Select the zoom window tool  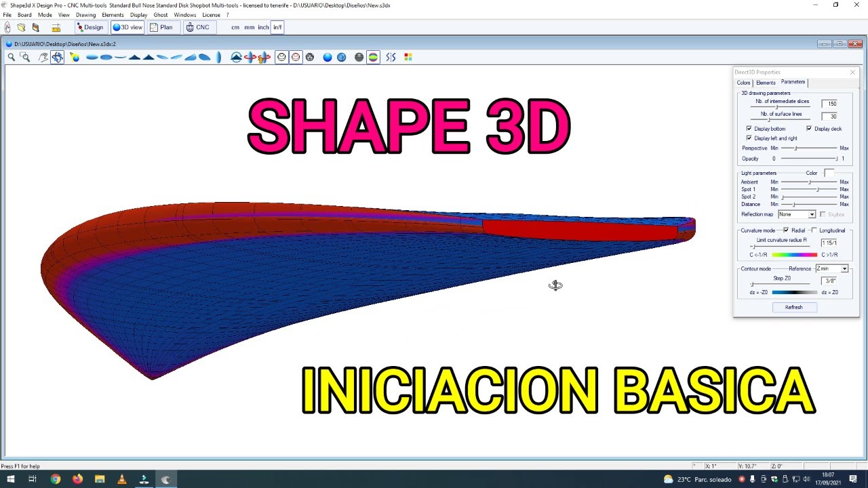click(x=25, y=58)
